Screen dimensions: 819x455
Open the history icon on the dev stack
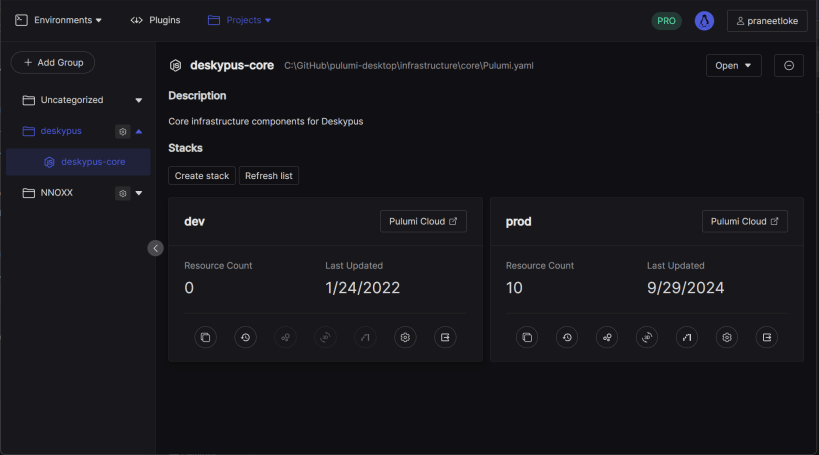click(x=245, y=338)
